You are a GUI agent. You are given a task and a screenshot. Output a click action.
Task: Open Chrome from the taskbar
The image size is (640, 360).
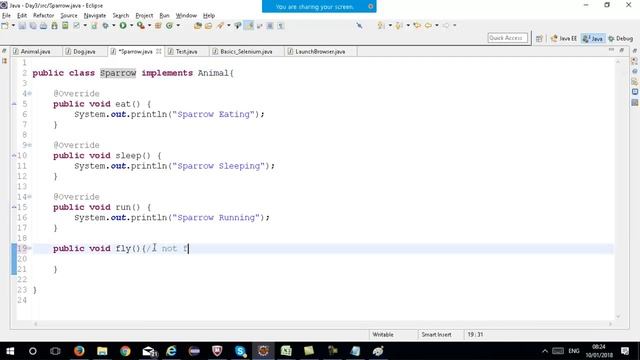125,351
